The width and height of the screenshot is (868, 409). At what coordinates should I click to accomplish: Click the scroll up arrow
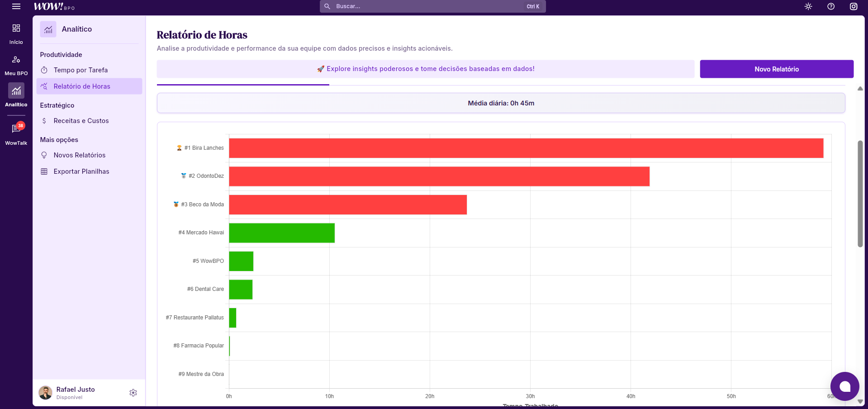tap(860, 89)
